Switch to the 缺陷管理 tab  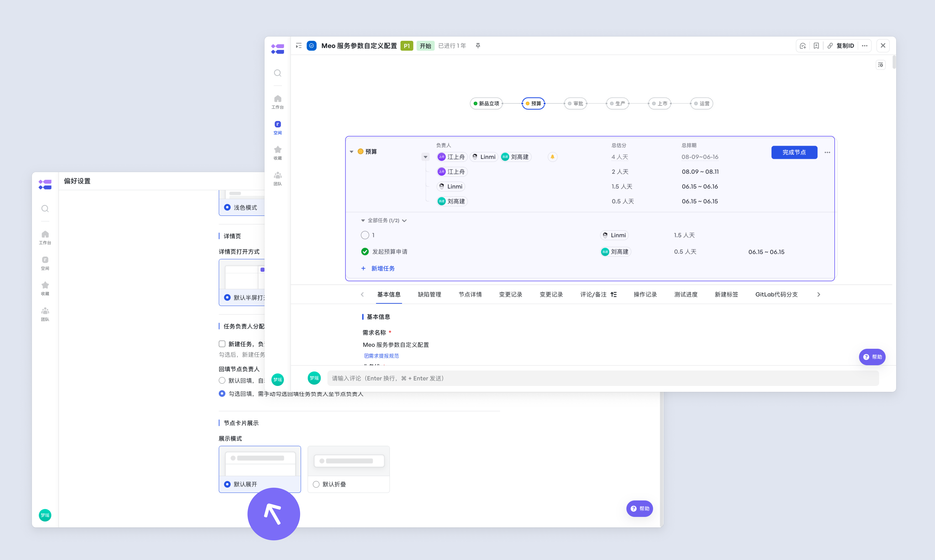[x=429, y=294]
